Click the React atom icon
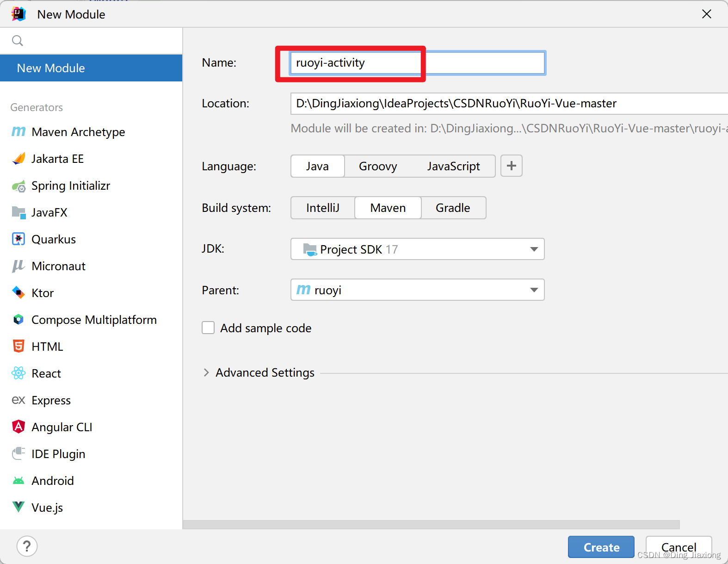The width and height of the screenshot is (728, 564). tap(19, 373)
